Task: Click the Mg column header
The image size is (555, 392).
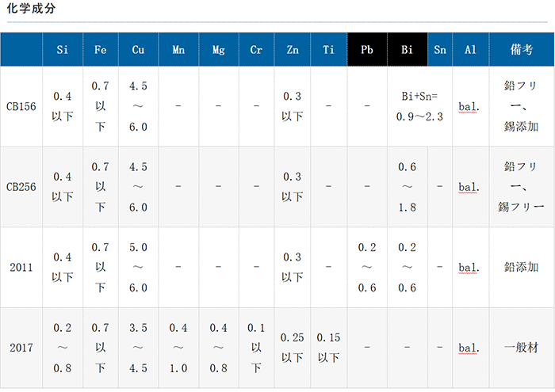Action: coord(219,50)
